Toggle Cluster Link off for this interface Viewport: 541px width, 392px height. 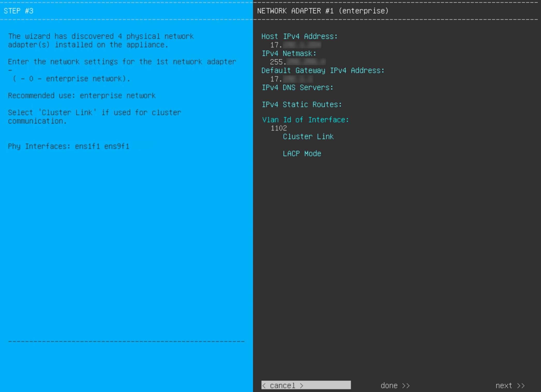(308, 136)
